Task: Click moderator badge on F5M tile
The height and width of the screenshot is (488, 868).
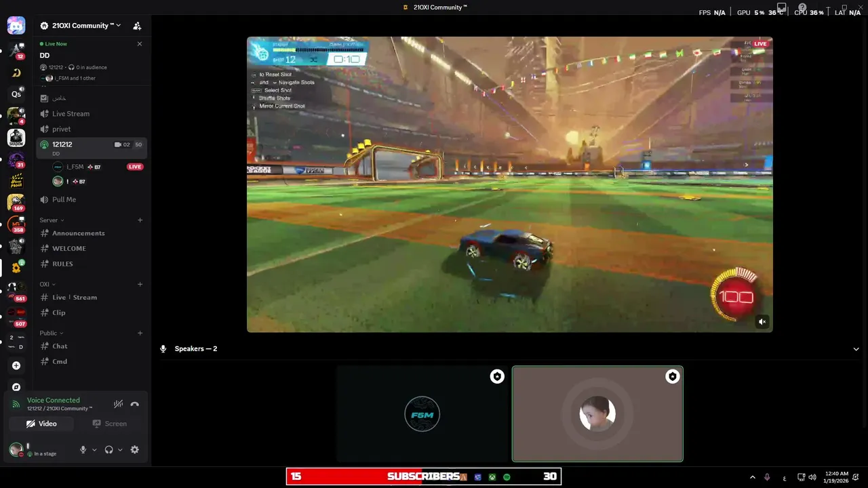Action: (497, 376)
